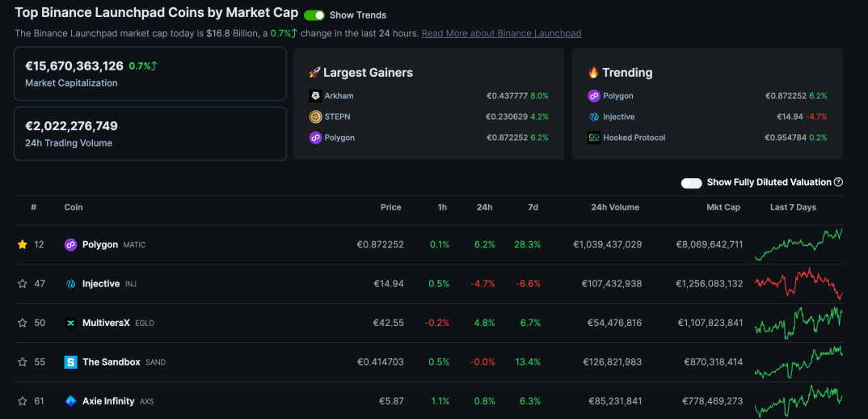Toggle the Show Trends switch off
The height and width of the screenshot is (419, 868).
(x=314, y=15)
